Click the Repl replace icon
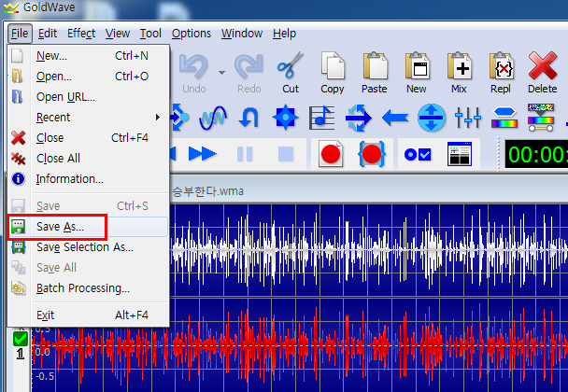Screen dimensions: 568x392 click(x=501, y=73)
